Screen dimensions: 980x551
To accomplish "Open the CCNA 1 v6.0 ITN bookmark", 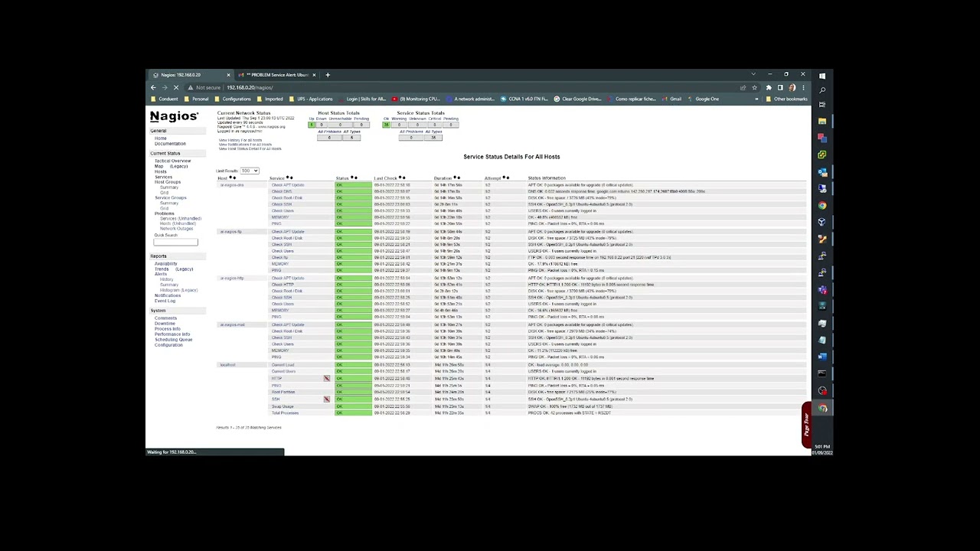I will pyautogui.click(x=523, y=99).
